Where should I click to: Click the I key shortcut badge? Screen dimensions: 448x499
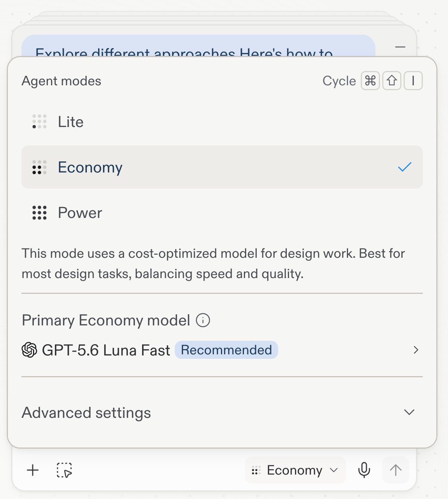(x=413, y=81)
